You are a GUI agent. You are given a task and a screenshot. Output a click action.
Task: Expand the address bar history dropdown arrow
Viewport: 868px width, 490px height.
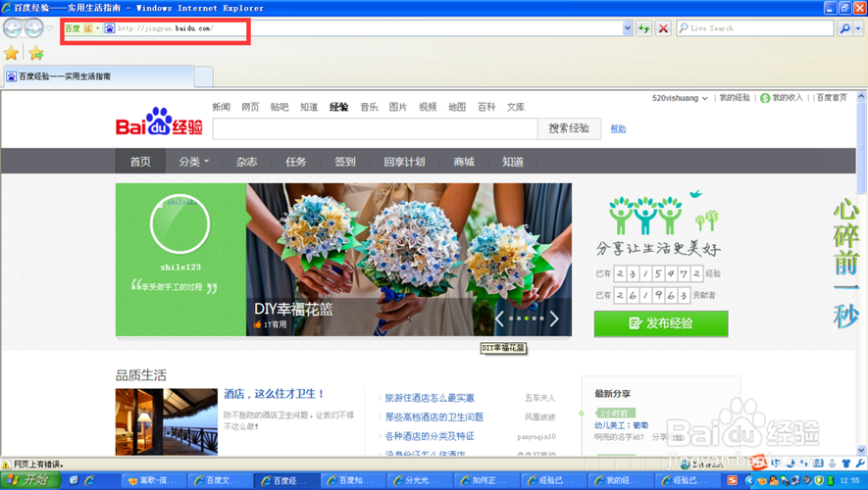[627, 28]
